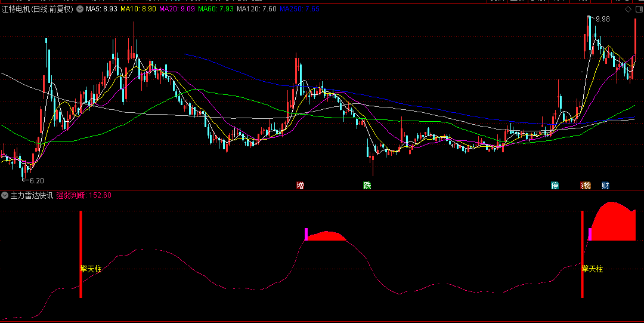Click the red 增 event marker
The width and height of the screenshot is (644, 323).
[x=301, y=186]
